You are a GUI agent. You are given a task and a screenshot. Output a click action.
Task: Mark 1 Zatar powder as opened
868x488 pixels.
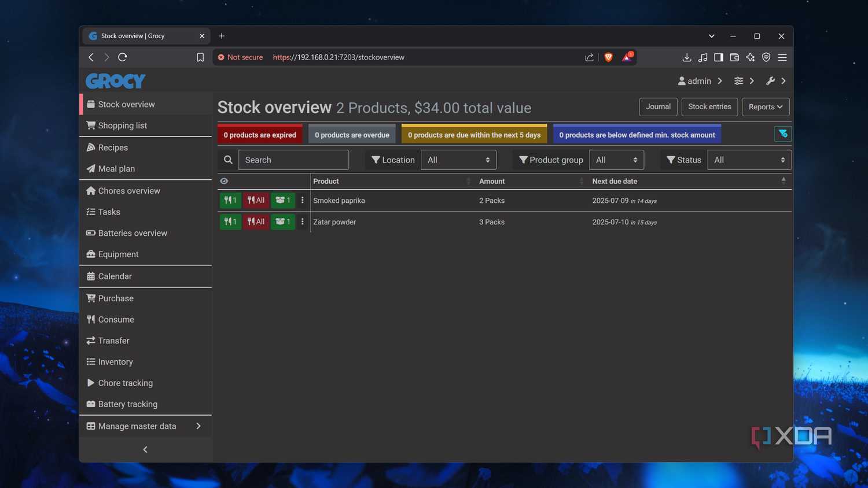[283, 221]
